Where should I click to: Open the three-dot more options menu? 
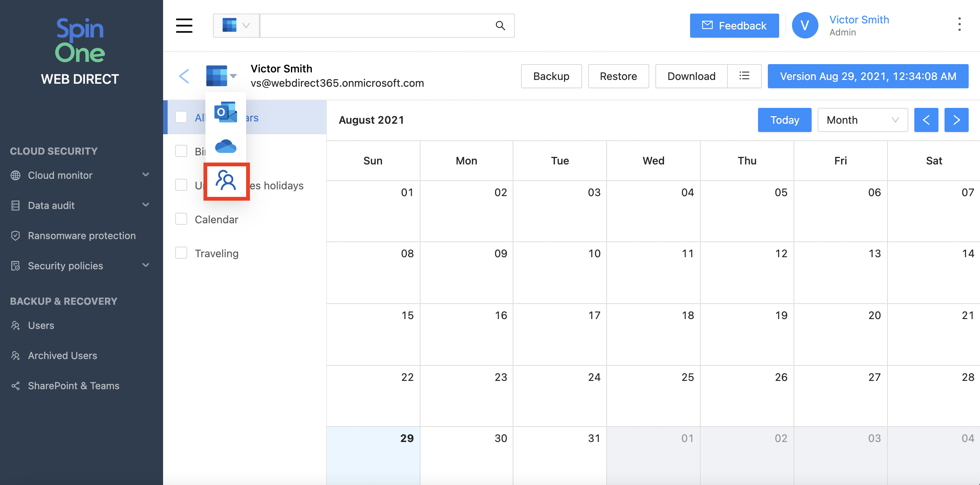click(959, 25)
